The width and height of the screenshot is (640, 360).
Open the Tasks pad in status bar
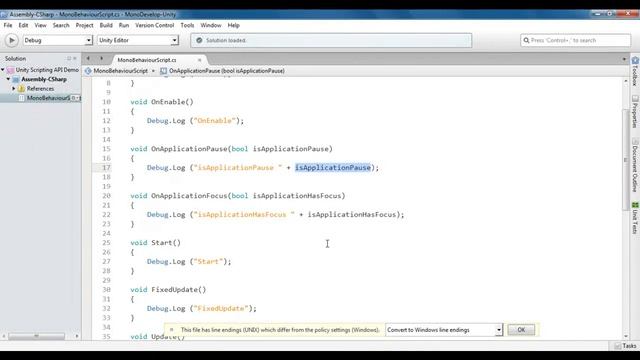pyautogui.click(x=625, y=346)
